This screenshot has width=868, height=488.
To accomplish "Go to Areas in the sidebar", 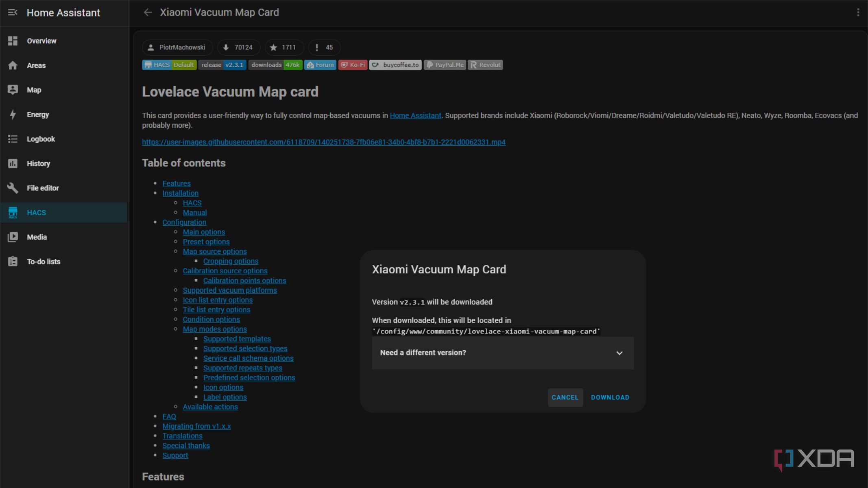I will click(x=64, y=65).
